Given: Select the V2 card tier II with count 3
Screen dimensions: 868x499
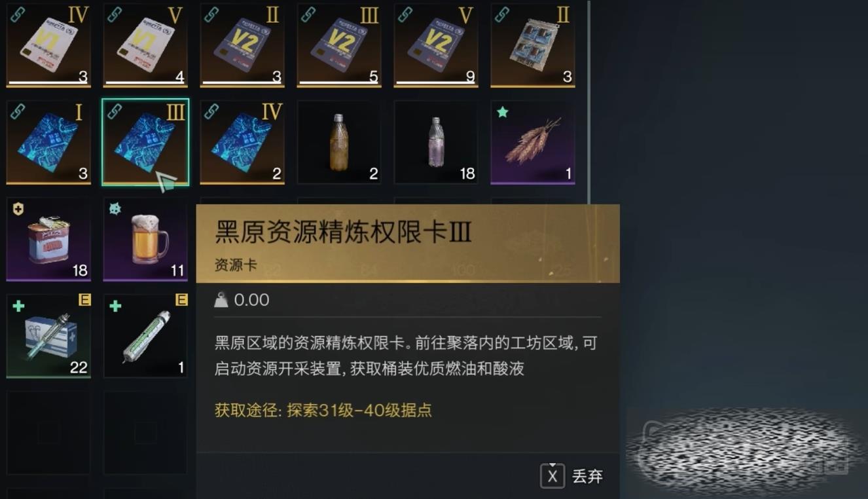Looking at the screenshot, I should pyautogui.click(x=242, y=45).
